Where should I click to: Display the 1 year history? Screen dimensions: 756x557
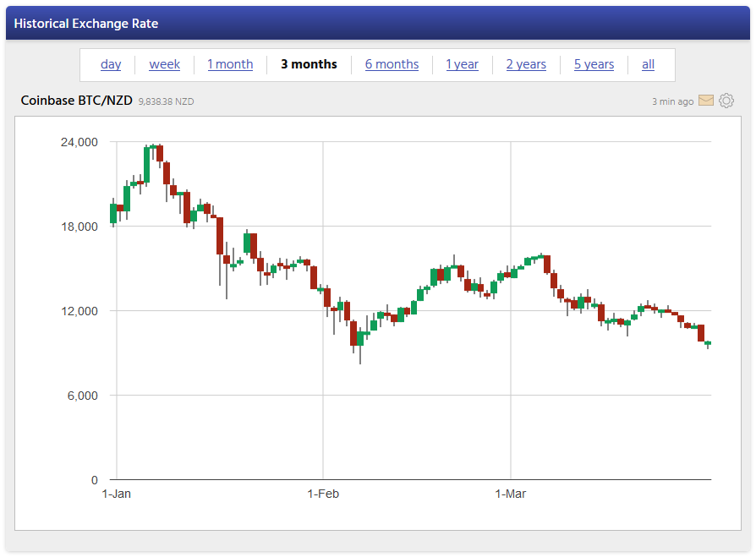[463, 64]
